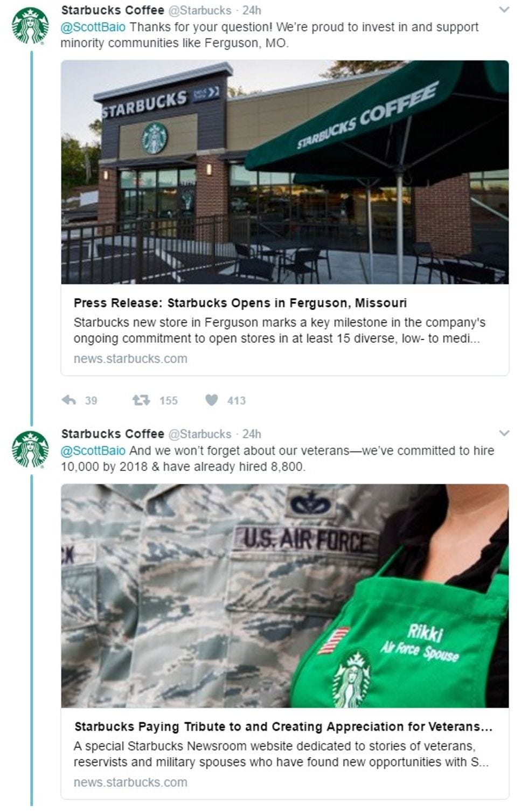Like the Ferguson tweet with heart icon

[x=212, y=400]
